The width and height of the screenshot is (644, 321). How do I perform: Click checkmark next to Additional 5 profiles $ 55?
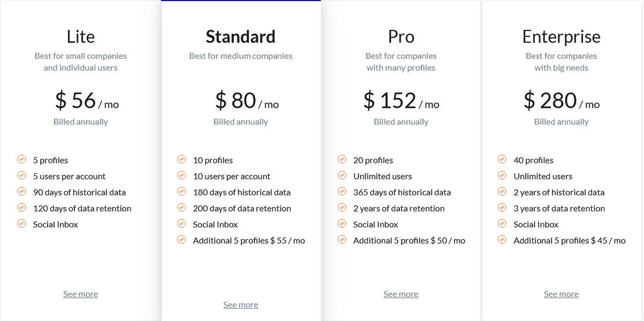coord(181,240)
